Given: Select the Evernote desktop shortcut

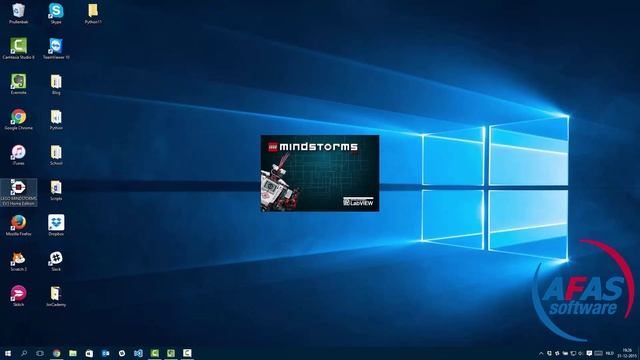Looking at the screenshot, I should tap(18, 84).
